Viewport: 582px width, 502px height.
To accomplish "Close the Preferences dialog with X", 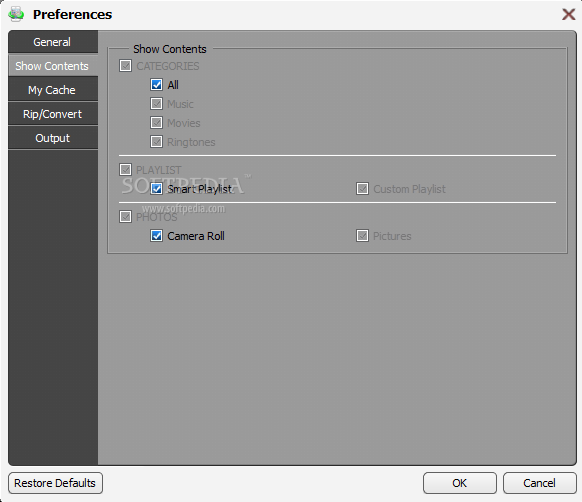I will (x=568, y=14).
